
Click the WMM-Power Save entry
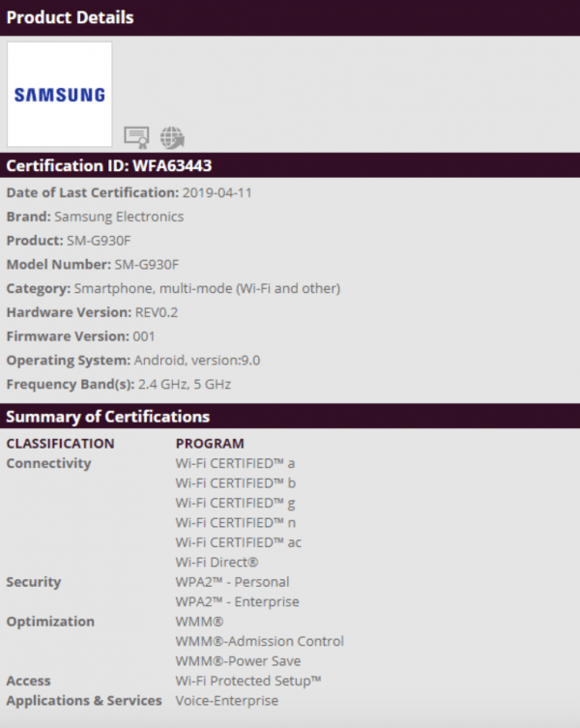point(238,661)
